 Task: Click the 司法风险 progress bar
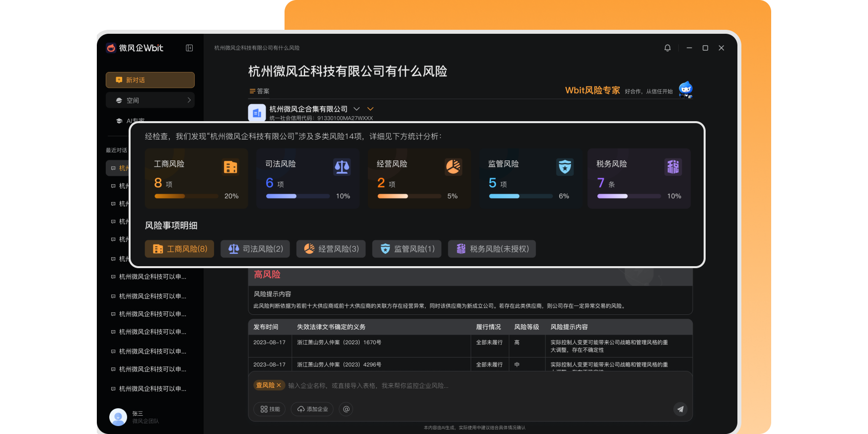pyautogui.click(x=298, y=196)
